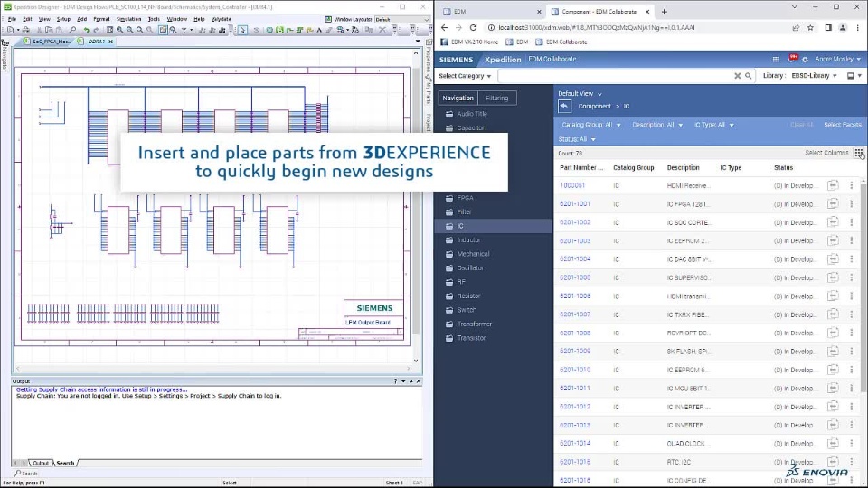Expand the Status: All filter
This screenshot has width=868, height=488.
(x=577, y=139)
